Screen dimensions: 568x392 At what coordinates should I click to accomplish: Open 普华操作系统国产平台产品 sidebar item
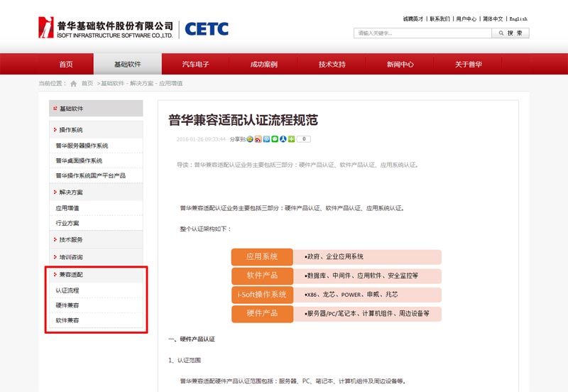[x=96, y=175]
